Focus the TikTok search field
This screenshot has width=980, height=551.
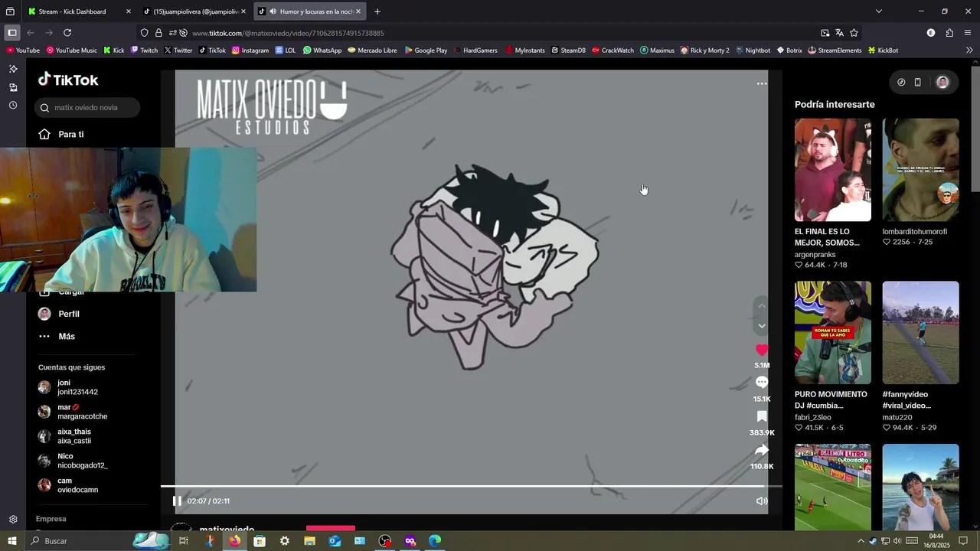click(x=87, y=108)
